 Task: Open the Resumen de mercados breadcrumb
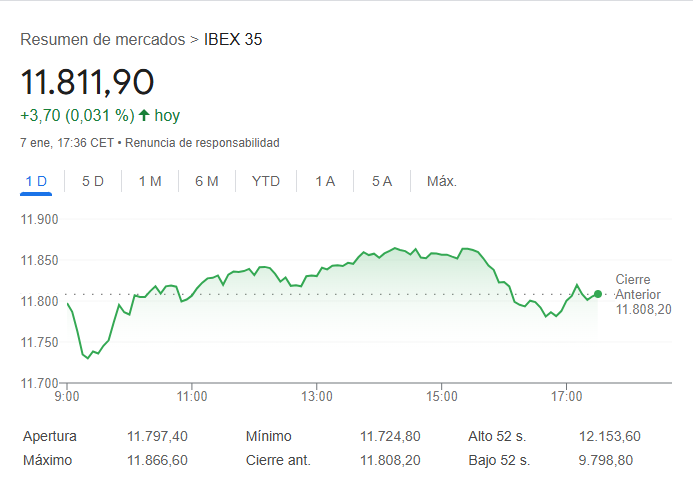[103, 40]
